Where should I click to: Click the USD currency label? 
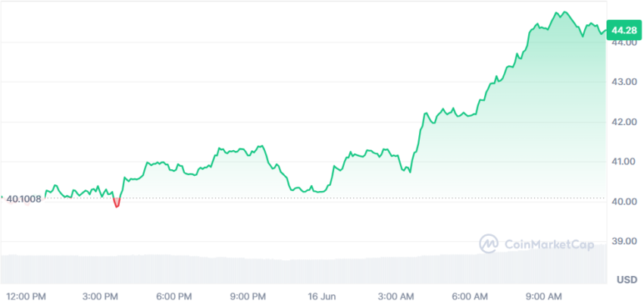click(627, 280)
